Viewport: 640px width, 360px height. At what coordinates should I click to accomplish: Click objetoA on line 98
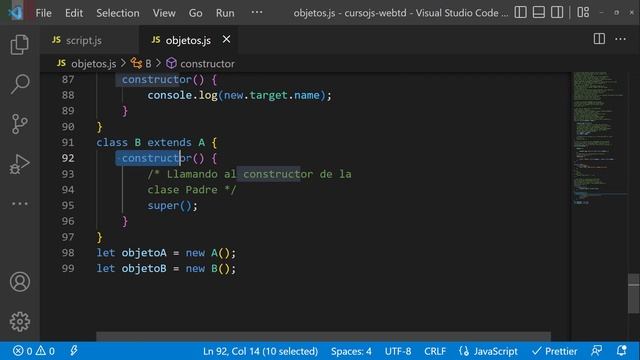(144, 253)
